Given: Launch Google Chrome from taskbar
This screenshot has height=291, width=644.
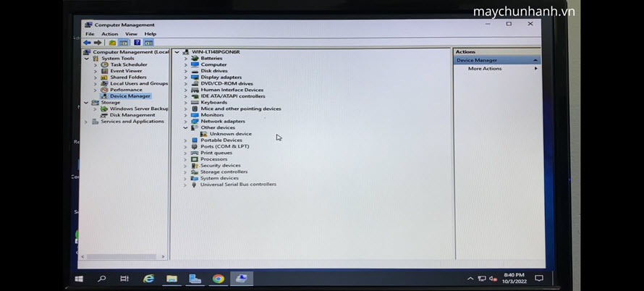Looking at the screenshot, I should (x=218, y=279).
